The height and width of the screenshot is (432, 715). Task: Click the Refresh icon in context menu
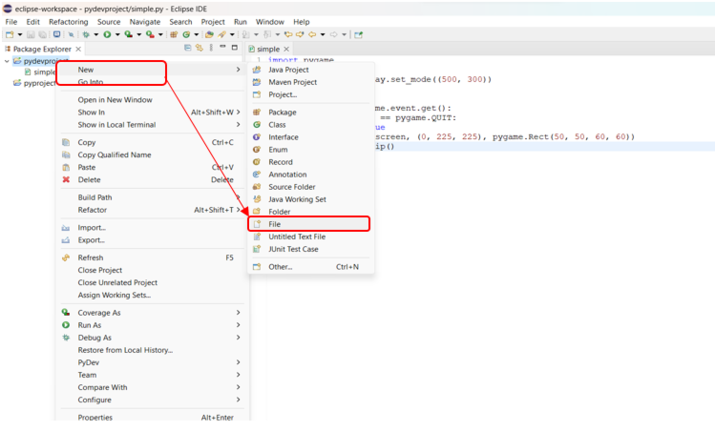[x=66, y=257]
